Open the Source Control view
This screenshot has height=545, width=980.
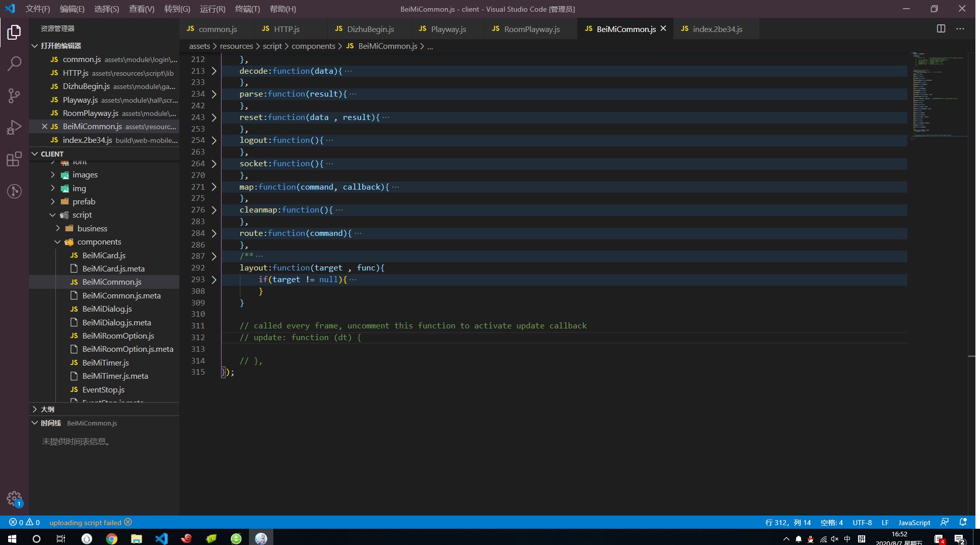[x=14, y=96]
